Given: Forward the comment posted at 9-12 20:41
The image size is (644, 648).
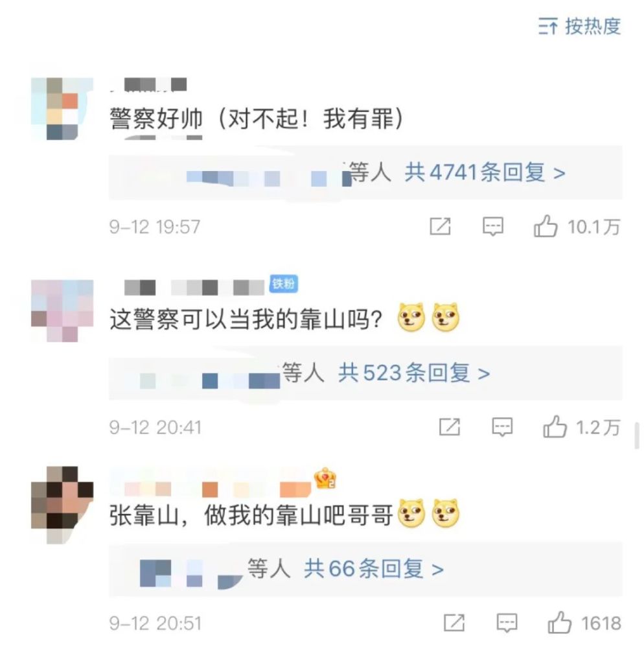Looking at the screenshot, I should point(450,427).
